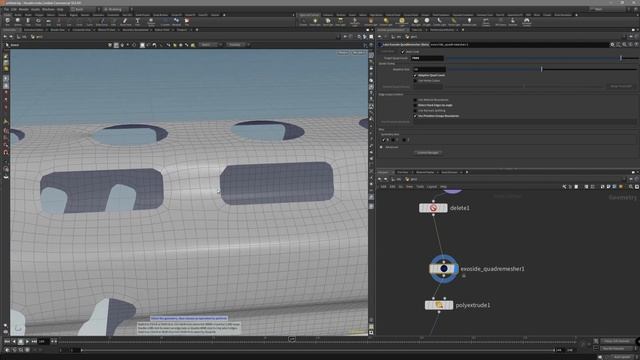The image size is (640, 360).
Task: Jump to the last frame
Action: (x=34, y=341)
